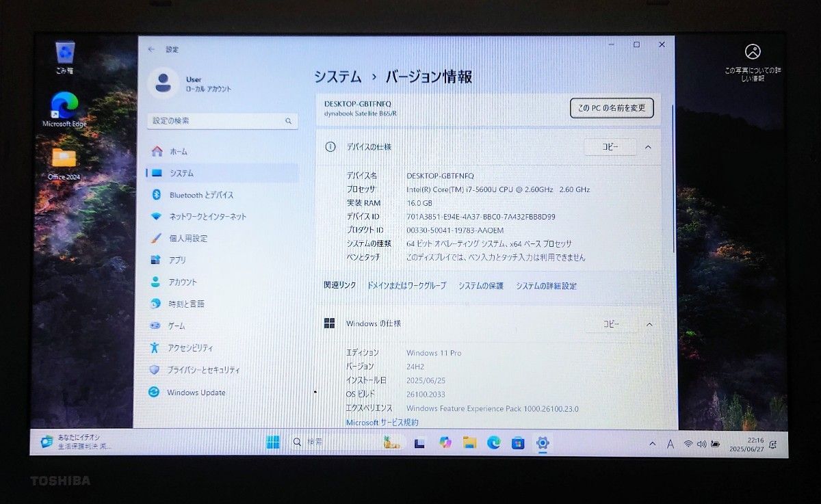Open the Wi-Fi network tray icon

click(x=688, y=444)
